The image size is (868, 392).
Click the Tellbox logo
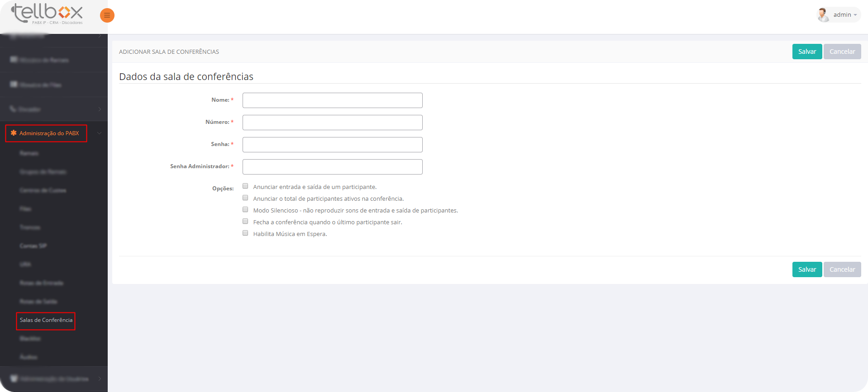point(47,14)
